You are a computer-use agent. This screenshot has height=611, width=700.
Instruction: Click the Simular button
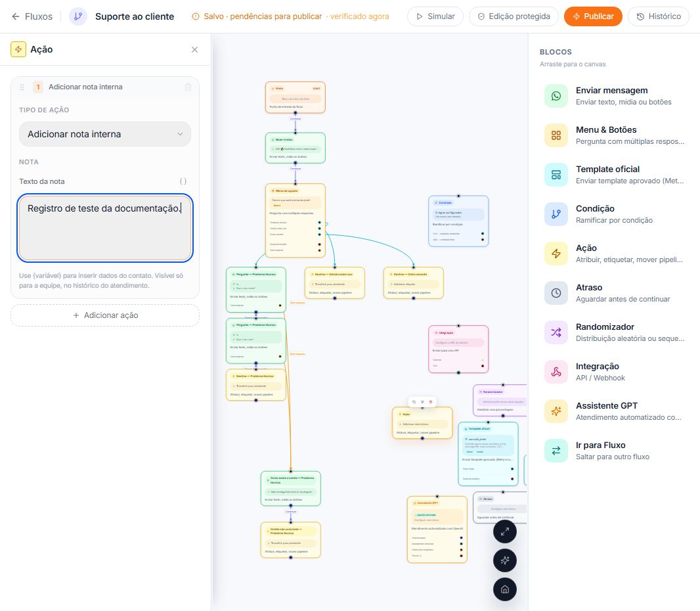[435, 16]
